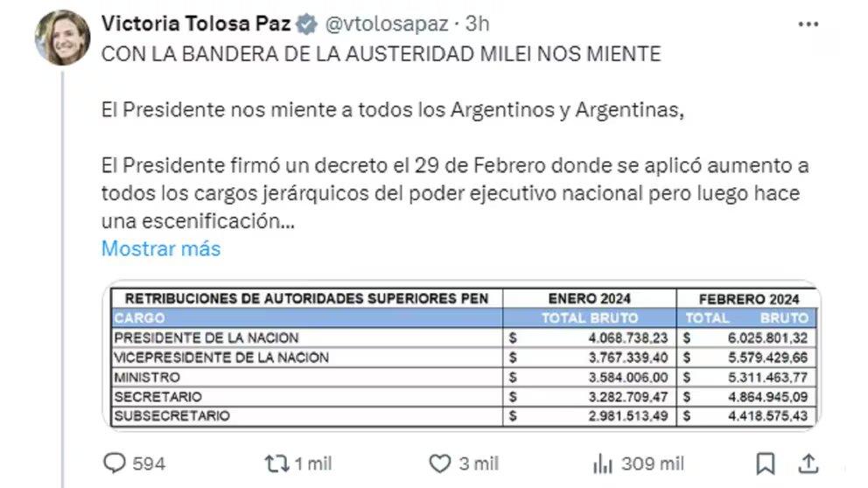Click the retweet arrows icon

(x=276, y=464)
